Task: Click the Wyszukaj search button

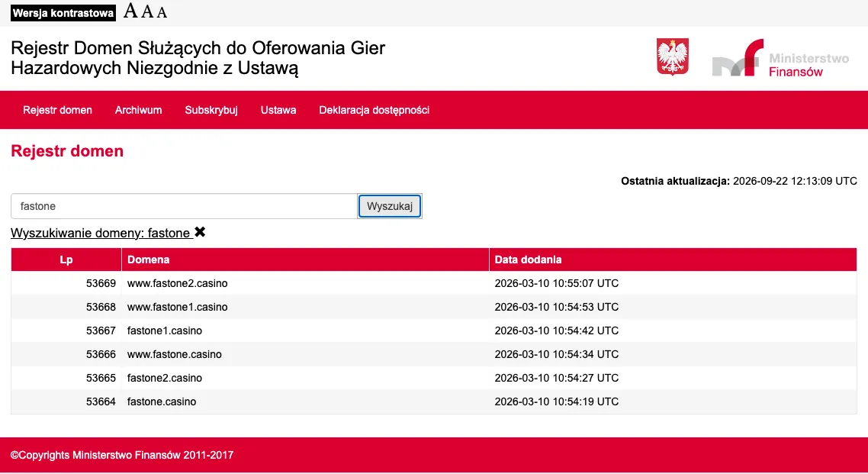Action: tap(390, 206)
